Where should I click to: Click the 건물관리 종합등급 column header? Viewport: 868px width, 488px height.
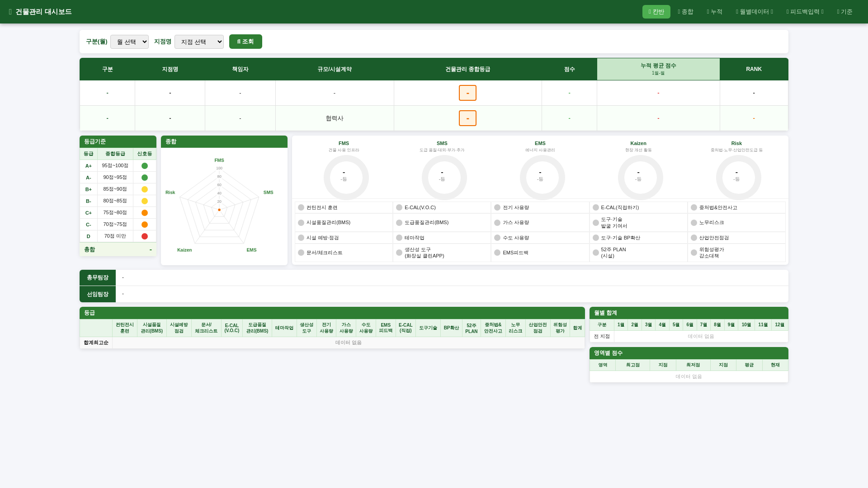467,69
